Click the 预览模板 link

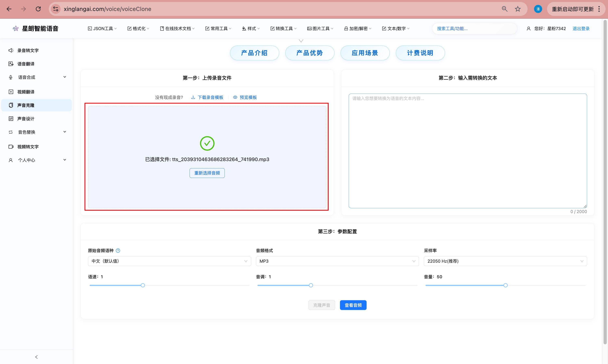248,97
